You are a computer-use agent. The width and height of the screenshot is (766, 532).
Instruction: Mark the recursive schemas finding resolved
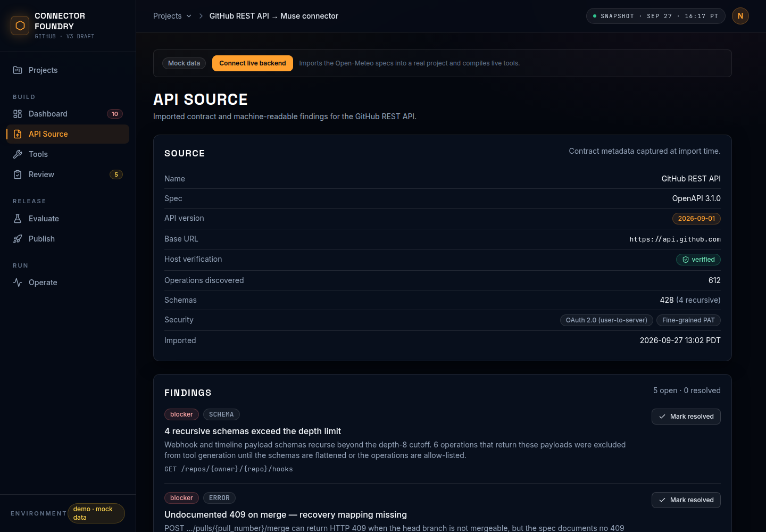[686, 417]
